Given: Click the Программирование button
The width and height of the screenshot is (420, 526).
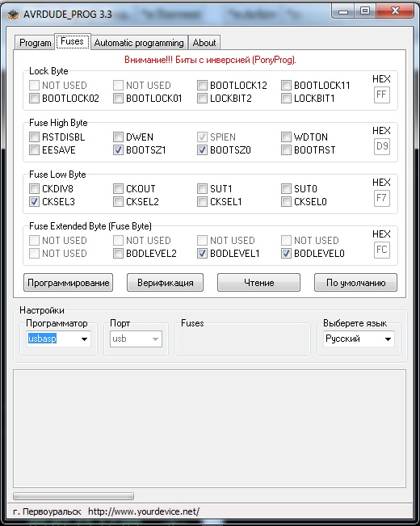Looking at the screenshot, I should click(69, 283).
